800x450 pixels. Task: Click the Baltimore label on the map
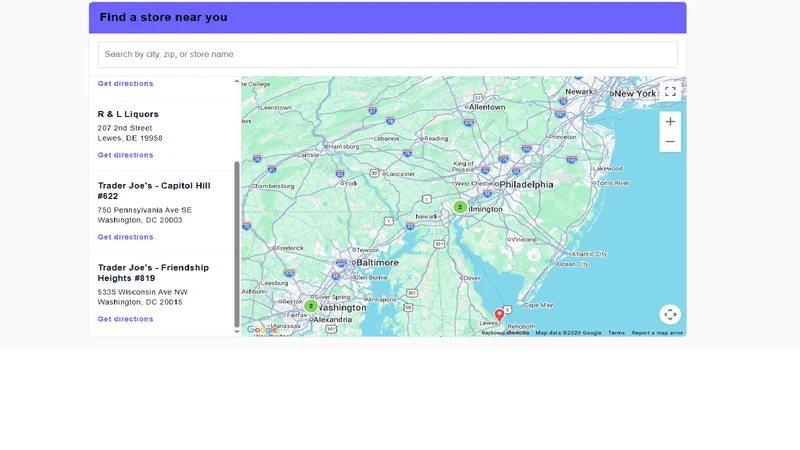[378, 263]
